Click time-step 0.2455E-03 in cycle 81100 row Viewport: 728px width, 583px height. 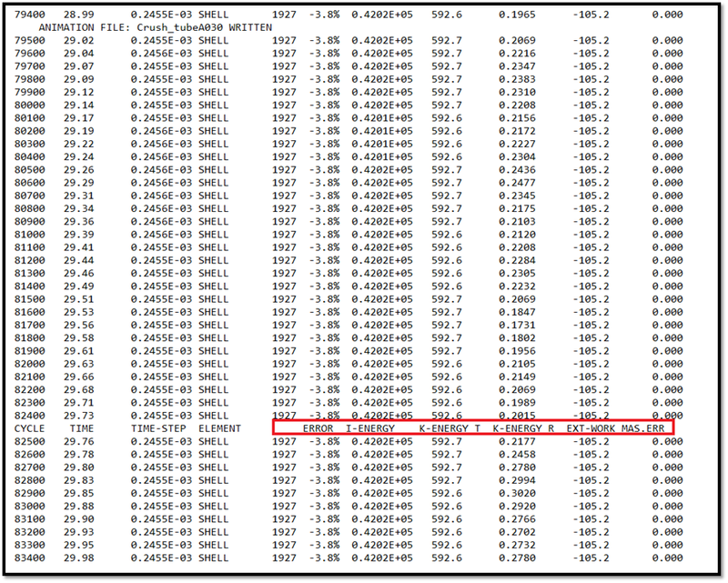coord(161,248)
